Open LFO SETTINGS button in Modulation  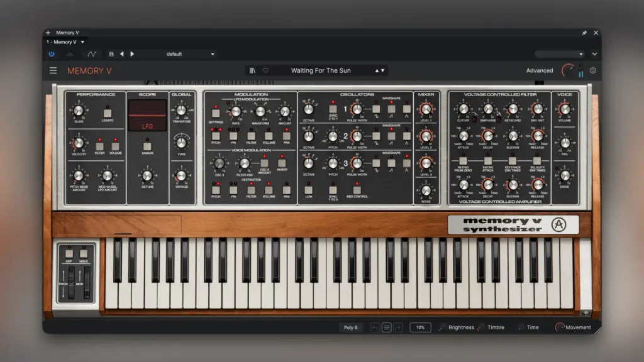[216, 113]
